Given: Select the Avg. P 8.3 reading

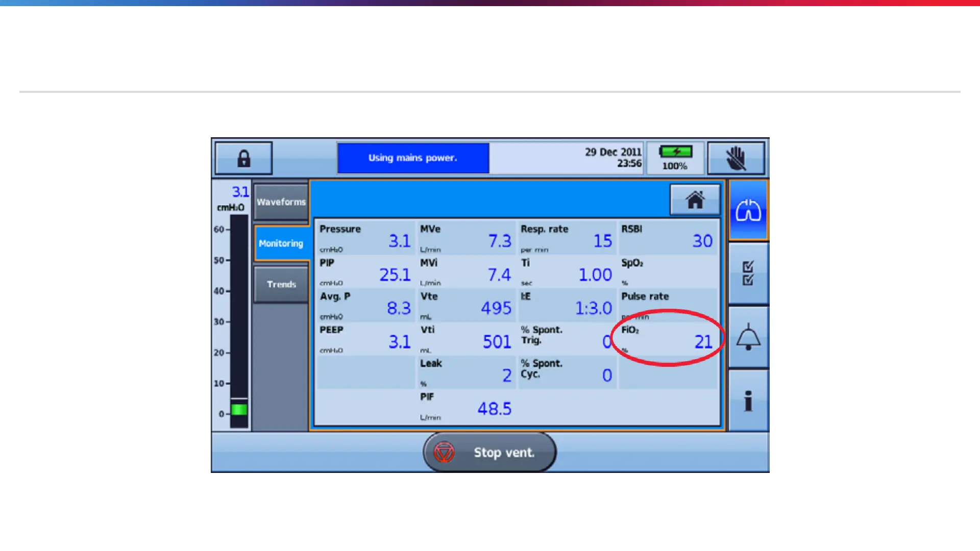Looking at the screenshot, I should tap(365, 306).
